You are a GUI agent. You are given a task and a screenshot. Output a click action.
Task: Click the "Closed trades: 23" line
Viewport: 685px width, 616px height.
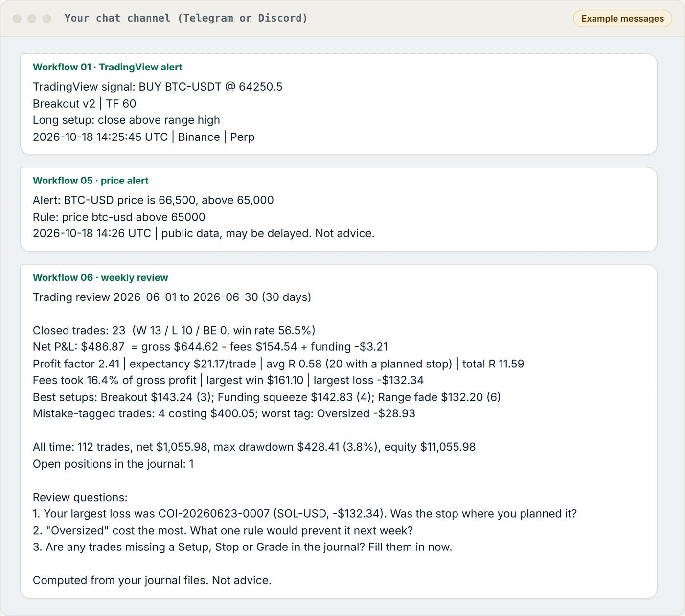click(174, 330)
